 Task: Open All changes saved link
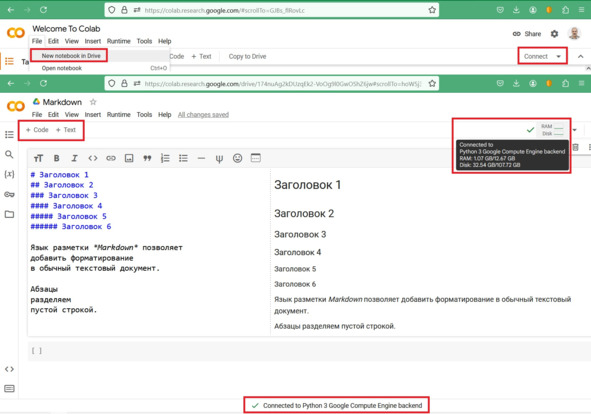coord(203,115)
